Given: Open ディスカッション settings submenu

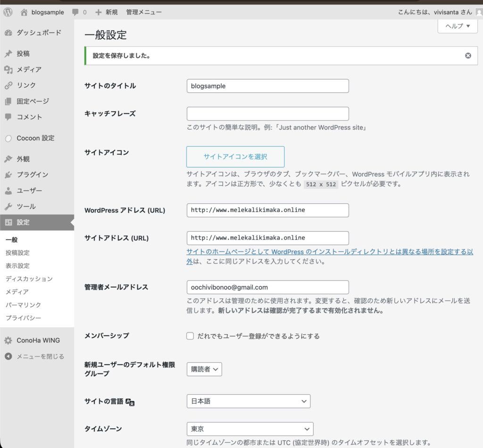Looking at the screenshot, I should tap(29, 279).
